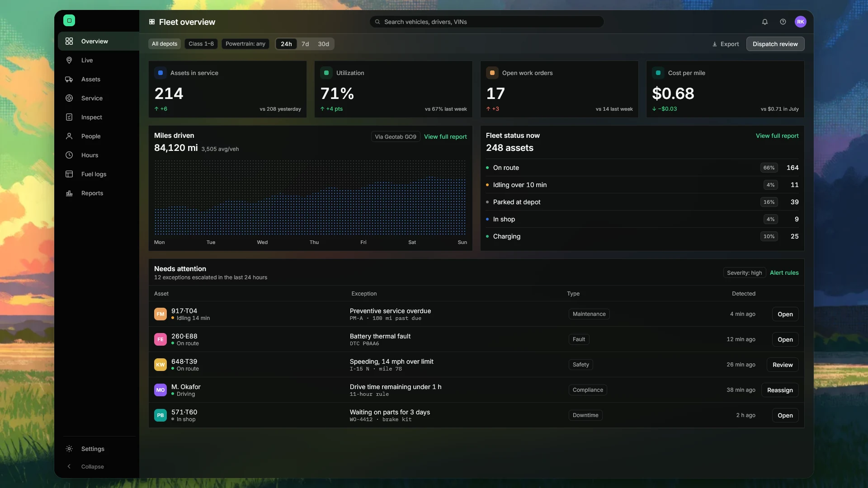Review the 648-T39 speeding exception
This screenshot has height=488, width=868.
pyautogui.click(x=783, y=365)
